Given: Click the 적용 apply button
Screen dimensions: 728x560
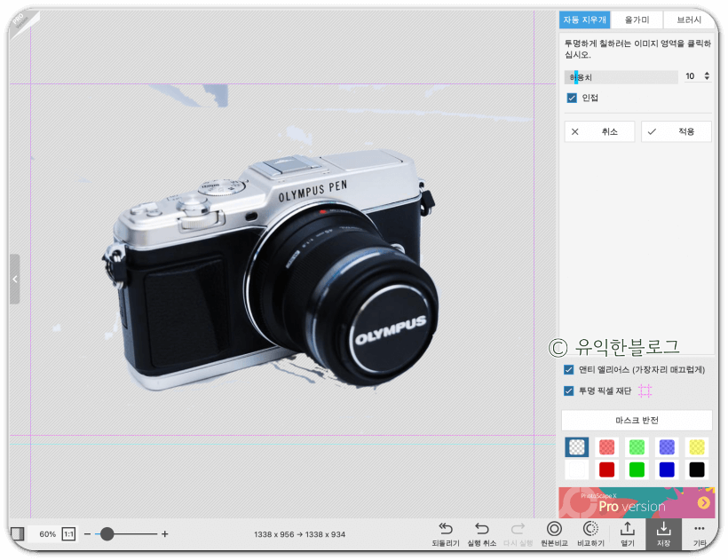Looking at the screenshot, I should 676,131.
